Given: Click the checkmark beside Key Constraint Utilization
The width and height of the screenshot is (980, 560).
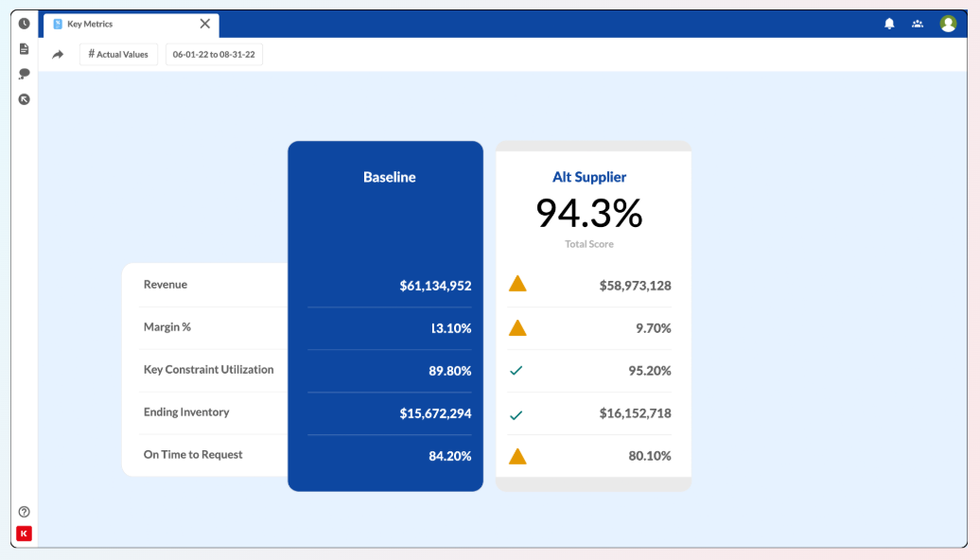Looking at the screenshot, I should coord(516,370).
